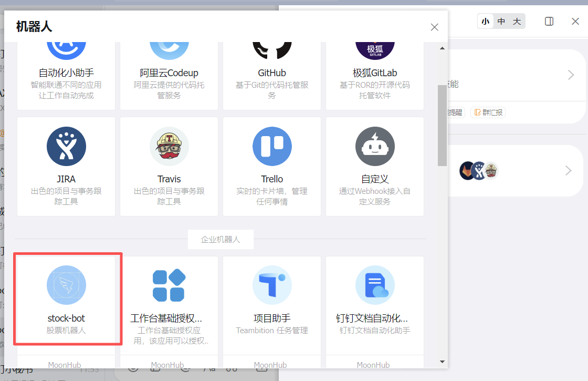Click the scrollbar down arrow in robot list
The width and height of the screenshot is (588, 381).
pyautogui.click(x=442, y=362)
